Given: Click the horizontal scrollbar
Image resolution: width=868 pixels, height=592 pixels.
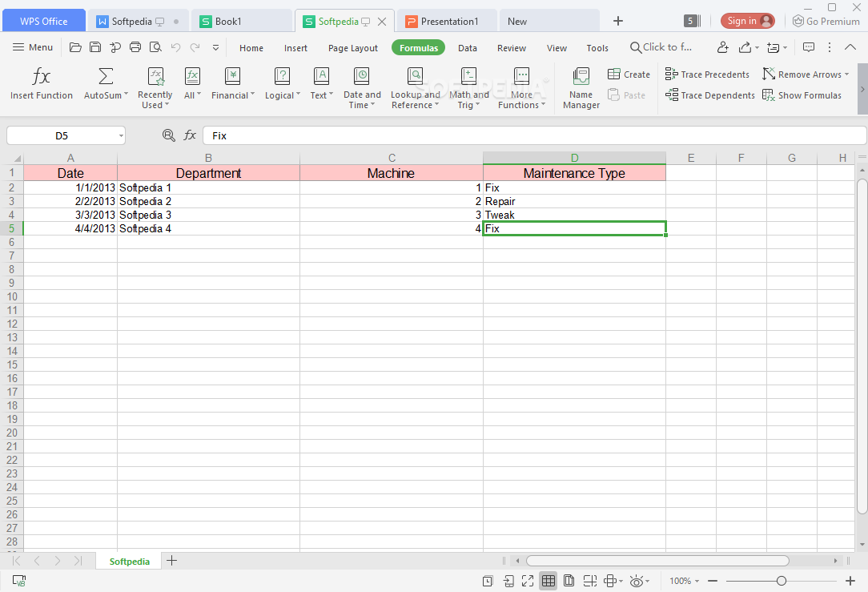Looking at the screenshot, I should 657,561.
